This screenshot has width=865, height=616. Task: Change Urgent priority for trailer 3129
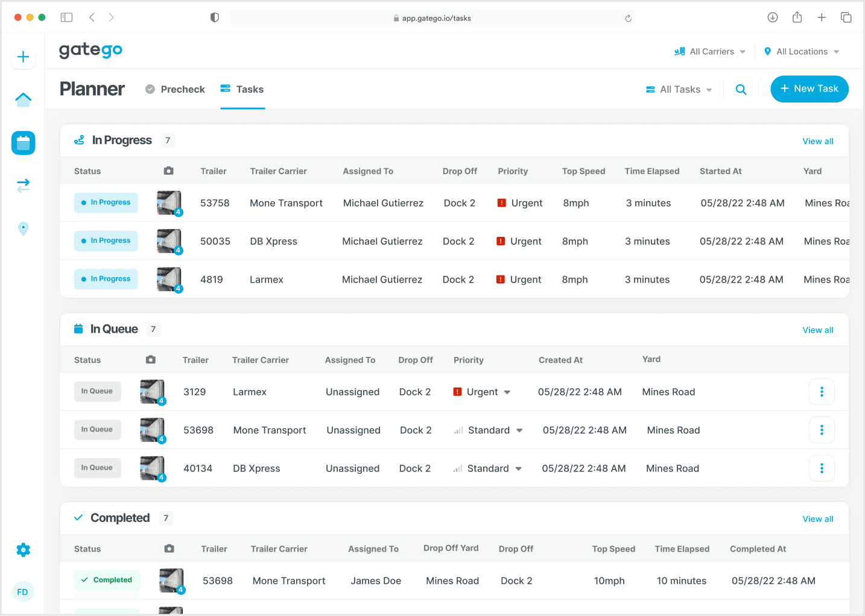point(482,392)
